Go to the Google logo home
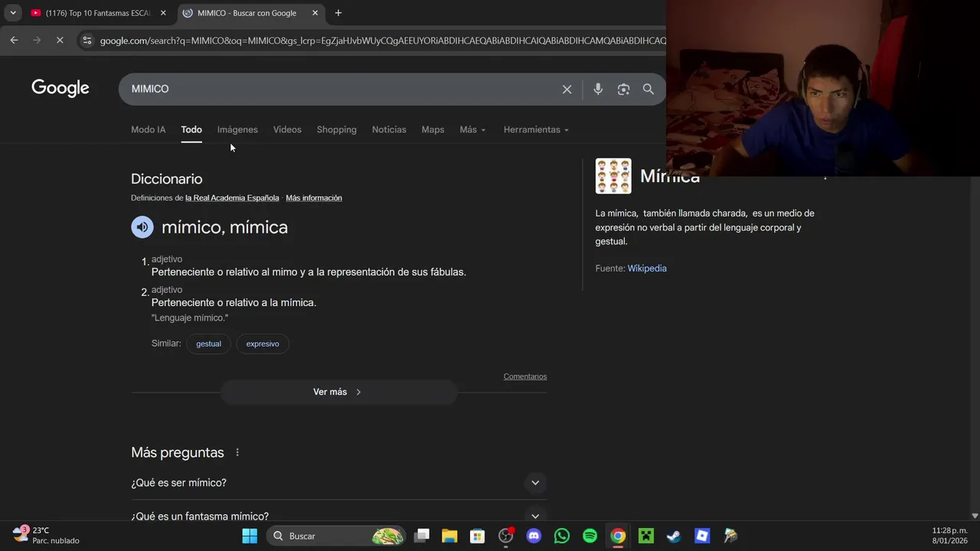This screenshot has height=551, width=980. coord(60,89)
